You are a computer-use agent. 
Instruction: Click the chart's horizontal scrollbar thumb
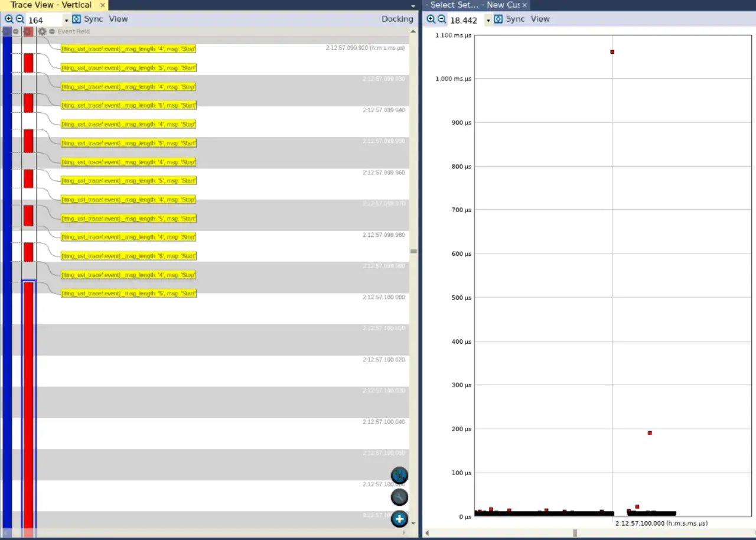click(575, 533)
